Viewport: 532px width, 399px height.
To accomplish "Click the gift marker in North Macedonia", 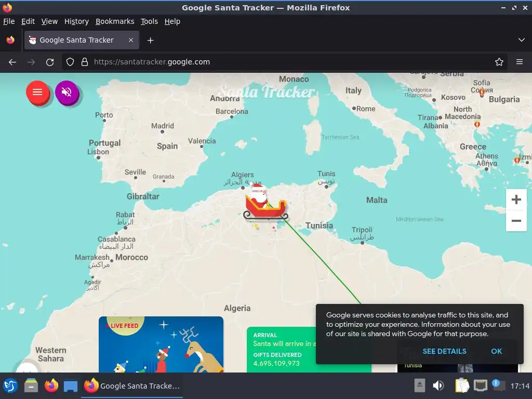I will tap(477, 124).
